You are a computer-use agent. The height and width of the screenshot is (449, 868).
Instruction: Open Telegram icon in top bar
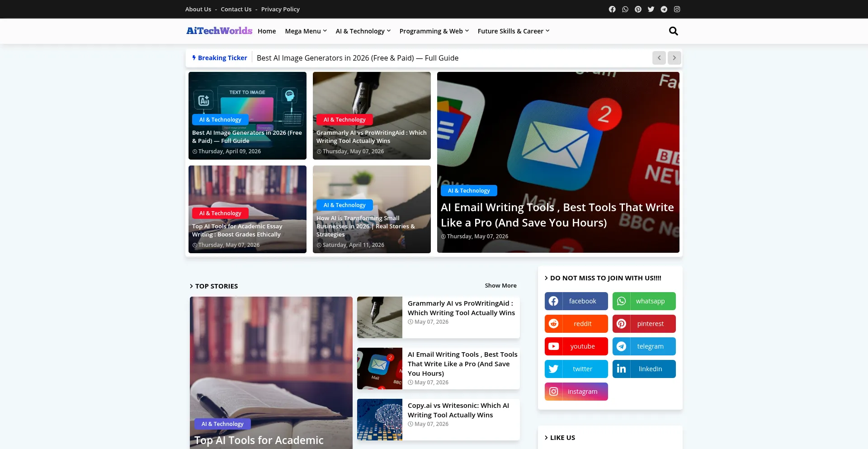coord(664,9)
